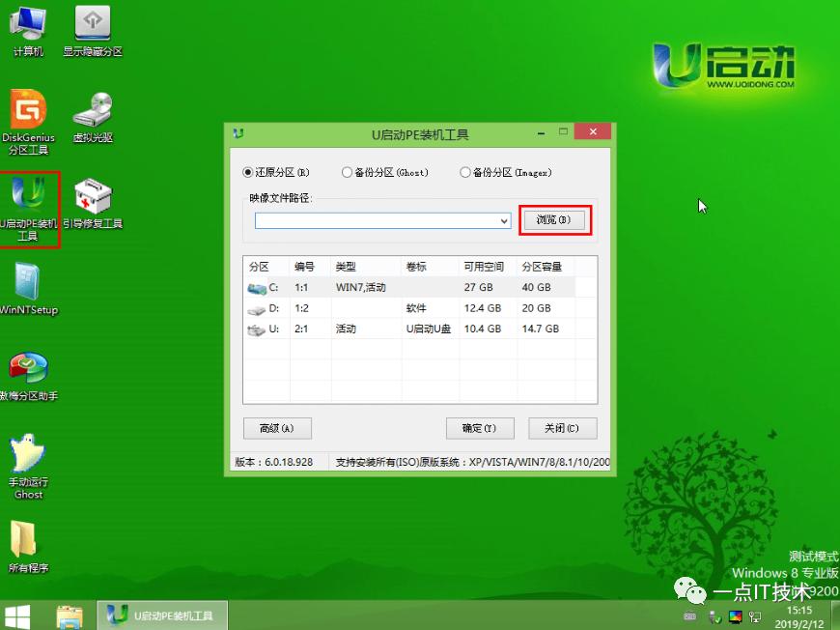Viewport: 840px width, 630px height.
Task: Choose 备份分区(Ghost) mode
Action: (x=347, y=171)
